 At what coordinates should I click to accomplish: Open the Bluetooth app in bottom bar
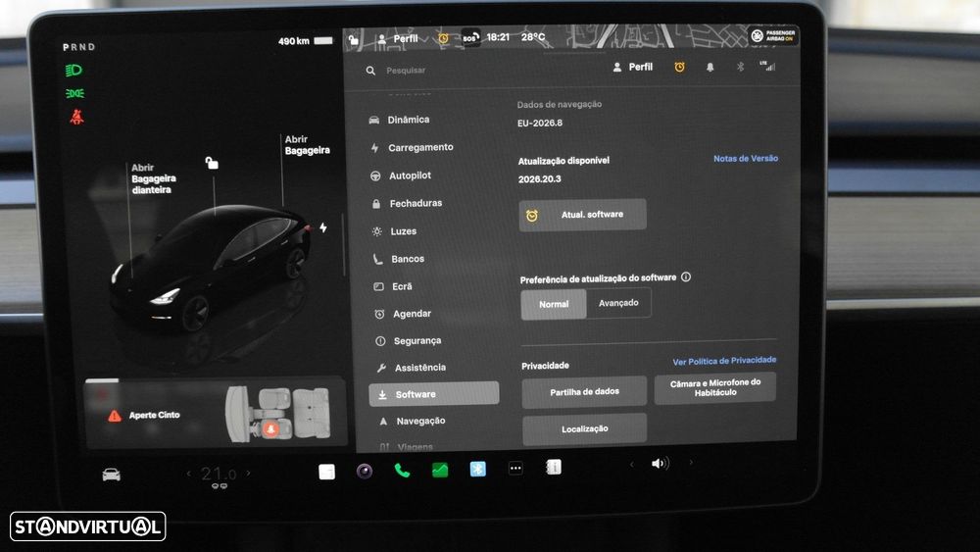(x=478, y=469)
